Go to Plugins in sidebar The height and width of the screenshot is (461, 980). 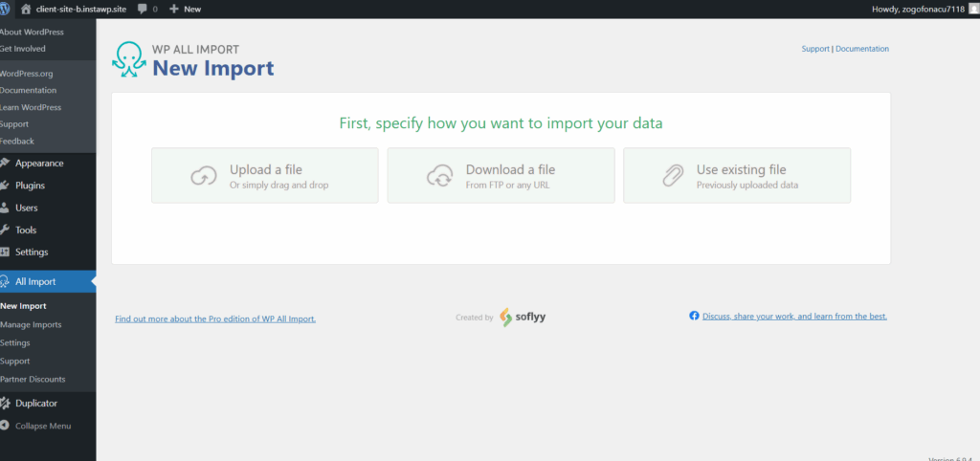coord(30,186)
